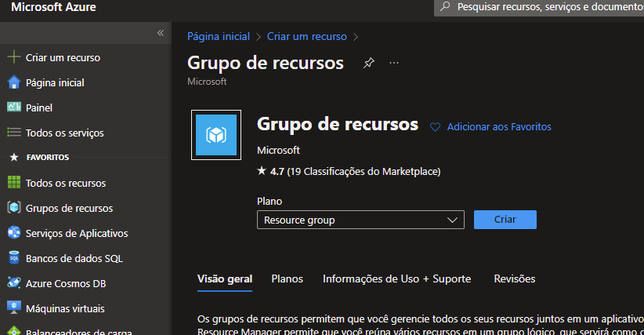Click the Balanceadores de carga diamond icon

click(14, 330)
